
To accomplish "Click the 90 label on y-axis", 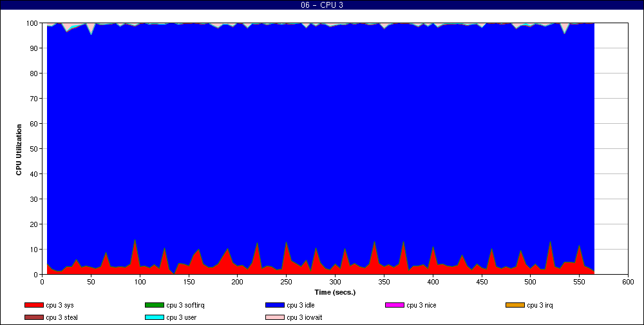I will [35, 48].
